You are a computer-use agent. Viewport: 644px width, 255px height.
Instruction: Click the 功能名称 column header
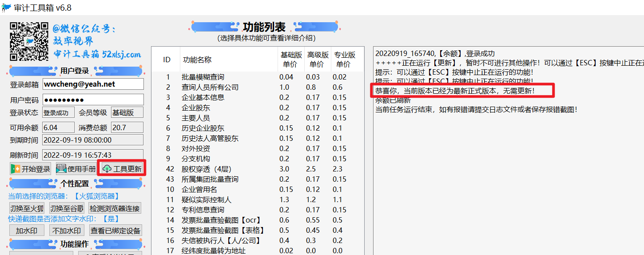coord(229,60)
